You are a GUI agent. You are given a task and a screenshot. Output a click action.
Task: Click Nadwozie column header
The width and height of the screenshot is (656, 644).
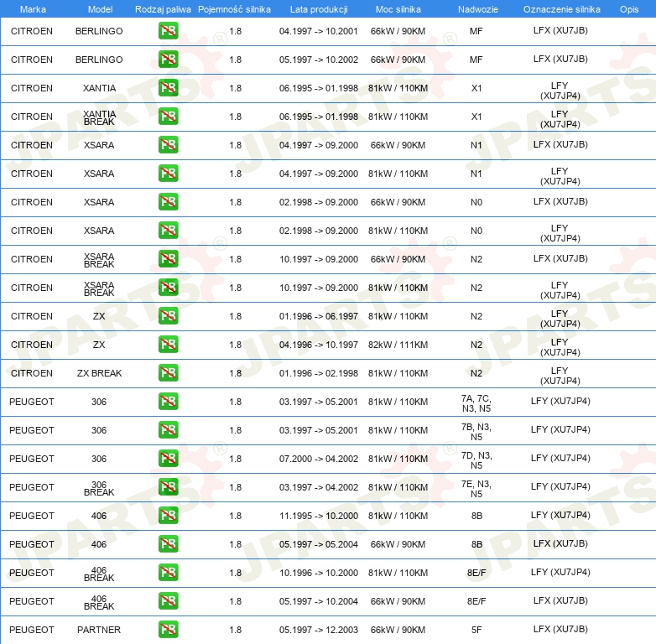pos(478,9)
